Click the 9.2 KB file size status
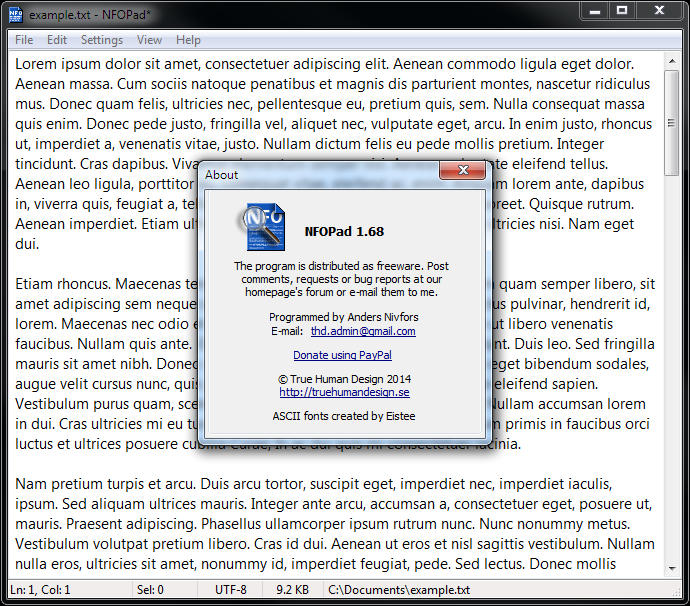The width and height of the screenshot is (690, 606). [x=293, y=589]
